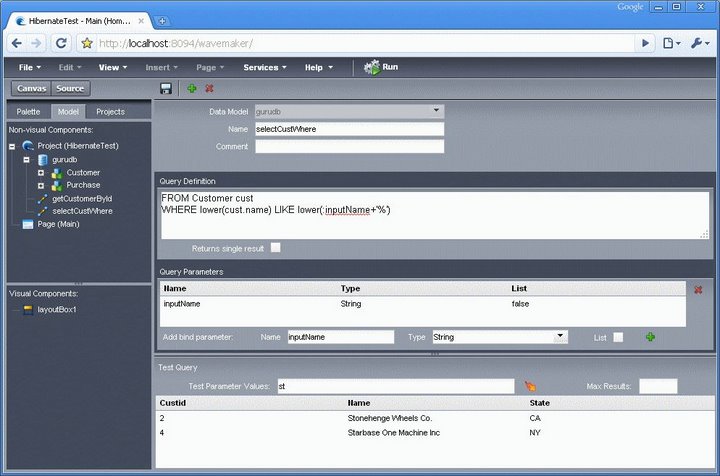Collapse the gurudb tree node
Viewport: 720px width, 476px height.
(x=27, y=159)
